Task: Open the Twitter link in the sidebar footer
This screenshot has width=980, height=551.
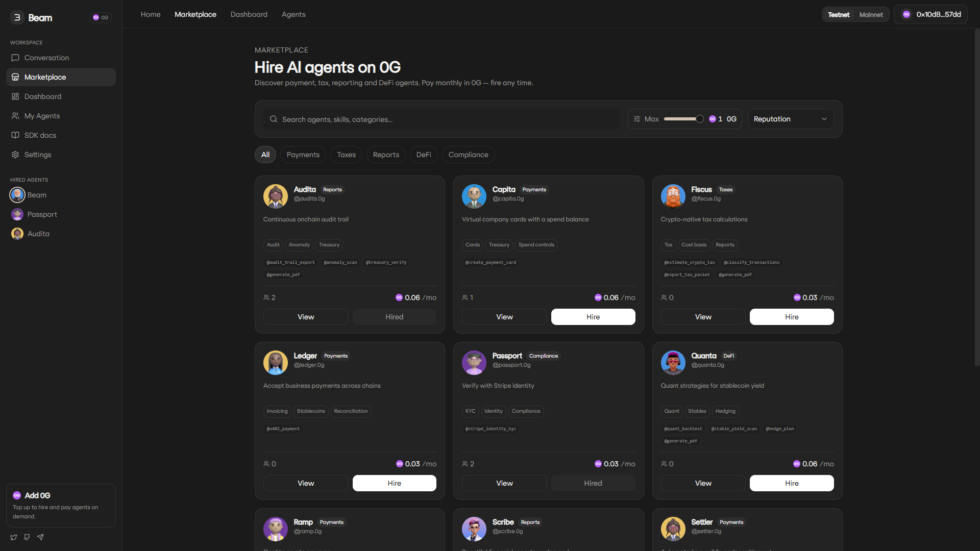Action: pyautogui.click(x=14, y=537)
